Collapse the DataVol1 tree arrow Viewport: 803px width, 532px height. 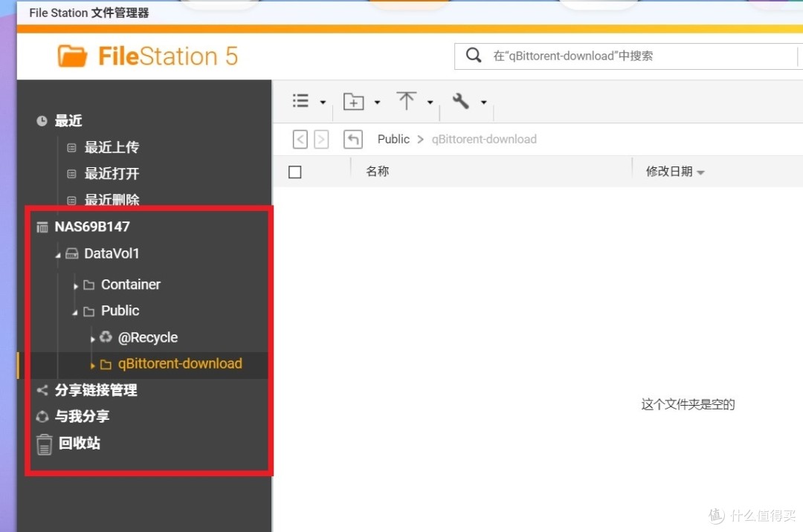click(x=58, y=255)
